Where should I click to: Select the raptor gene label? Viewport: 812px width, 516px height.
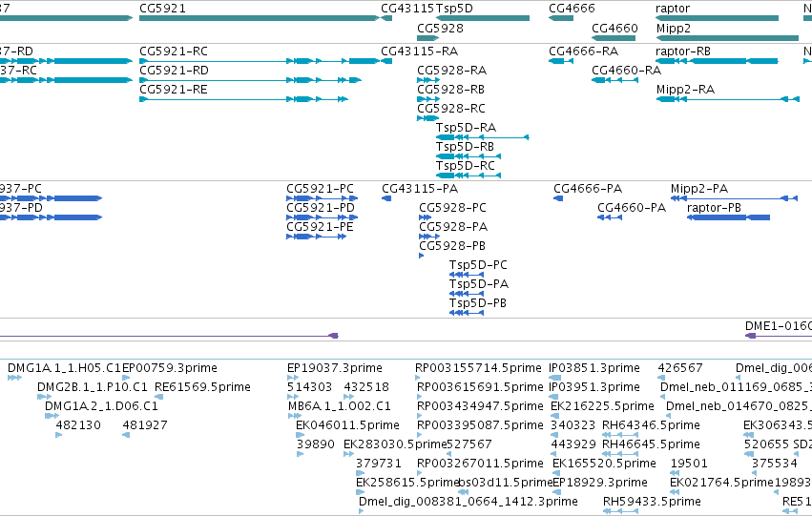tap(673, 9)
